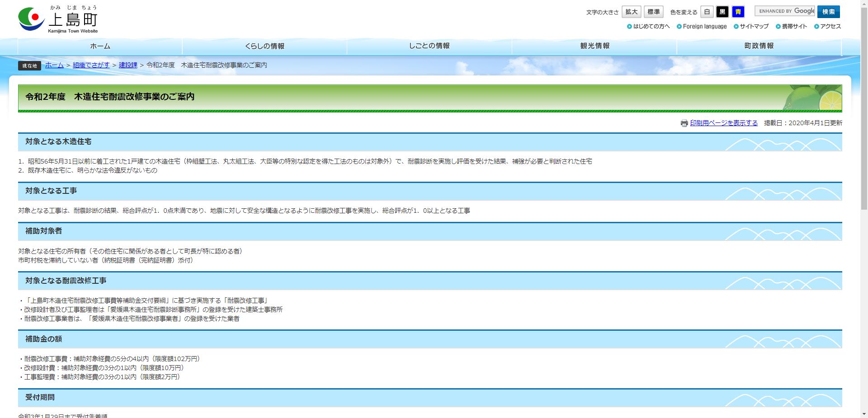Select 白 for the page color scheme
This screenshot has height=418, width=868.
[707, 12]
